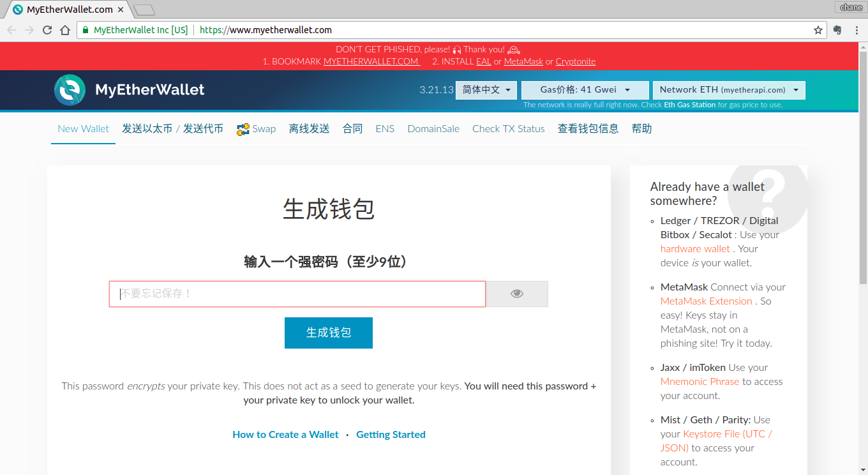Open the MetaMask Extension link
Screen dimensions: 868x475
(x=707, y=301)
